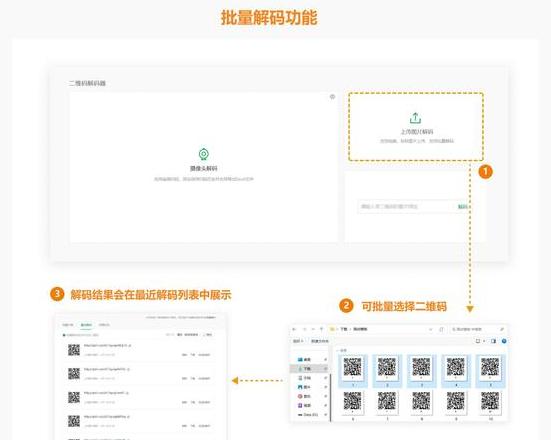Click the first decoded QR code thumbnail

74,350
